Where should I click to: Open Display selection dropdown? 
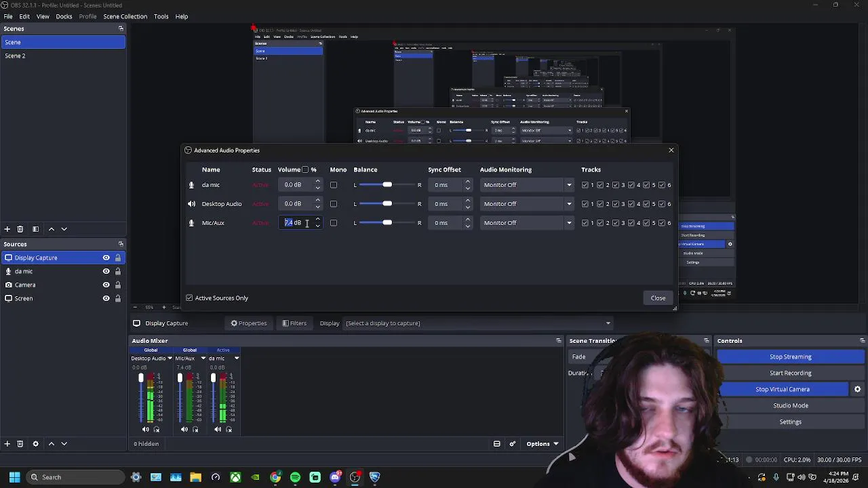coord(479,323)
